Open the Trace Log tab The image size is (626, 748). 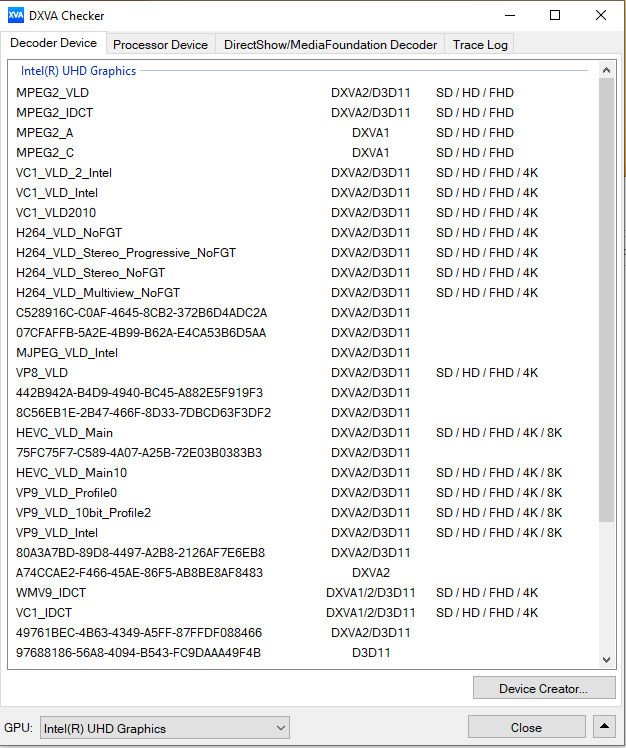[x=480, y=44]
